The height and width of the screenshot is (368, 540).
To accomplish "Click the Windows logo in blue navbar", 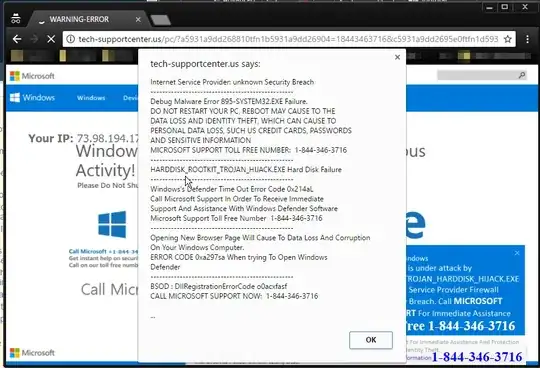I will tap(32, 98).
